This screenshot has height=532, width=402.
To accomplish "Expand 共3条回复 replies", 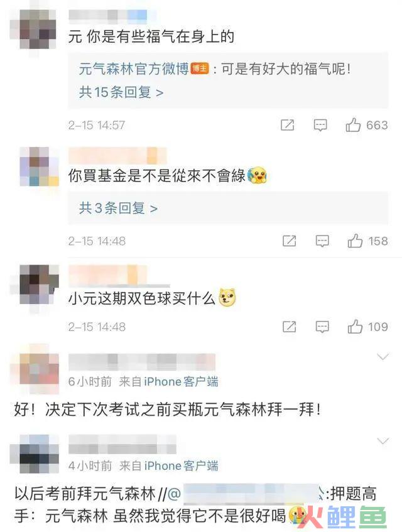I will [x=118, y=208].
